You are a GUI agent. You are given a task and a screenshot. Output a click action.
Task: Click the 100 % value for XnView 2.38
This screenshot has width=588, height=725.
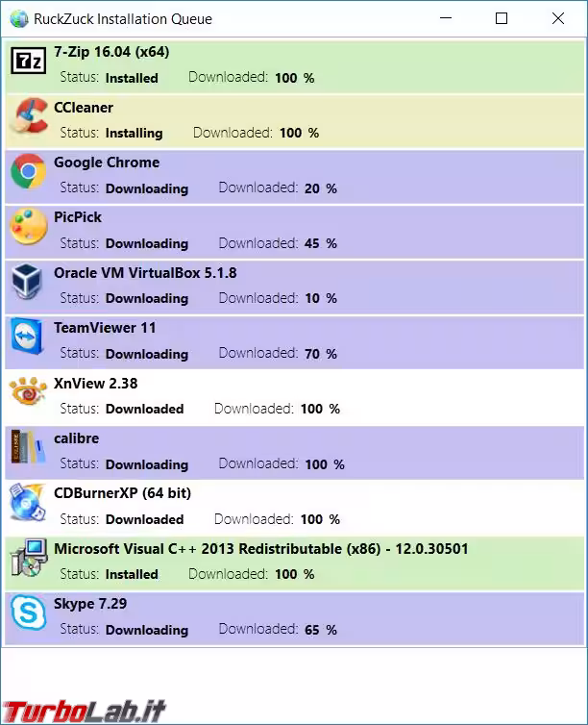tap(320, 410)
